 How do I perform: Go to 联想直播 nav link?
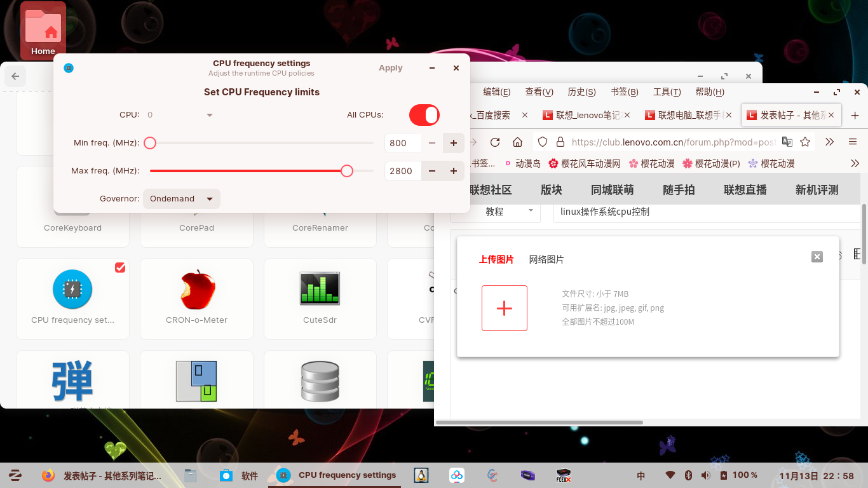click(x=745, y=189)
